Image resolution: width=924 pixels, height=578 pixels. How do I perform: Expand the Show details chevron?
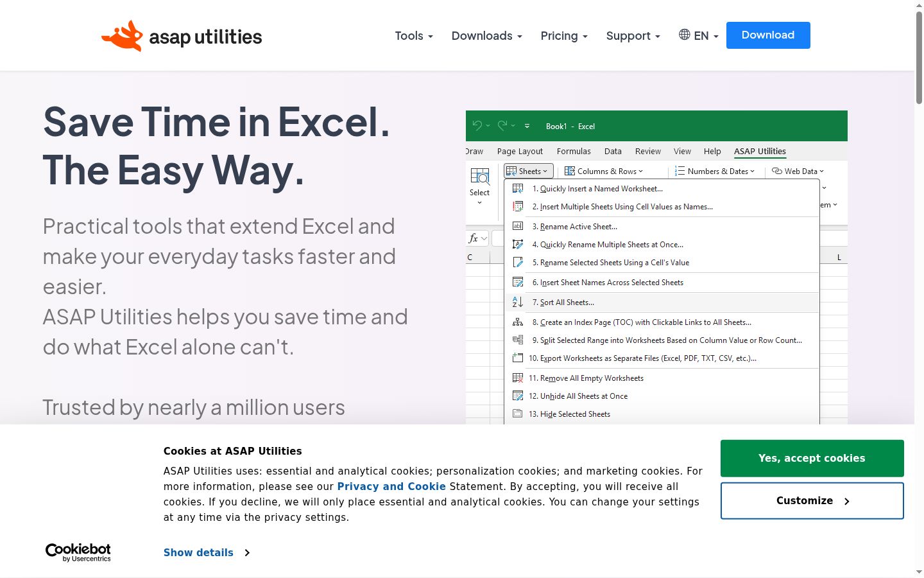point(247,553)
